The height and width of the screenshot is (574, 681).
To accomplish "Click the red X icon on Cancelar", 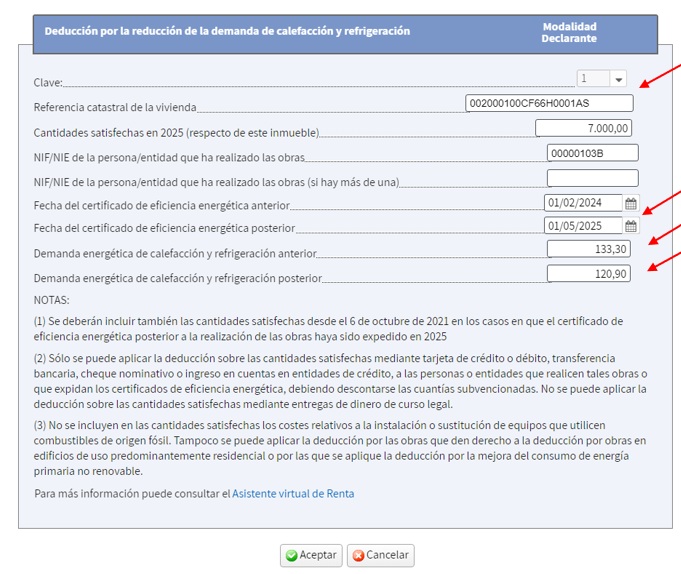I will (357, 555).
